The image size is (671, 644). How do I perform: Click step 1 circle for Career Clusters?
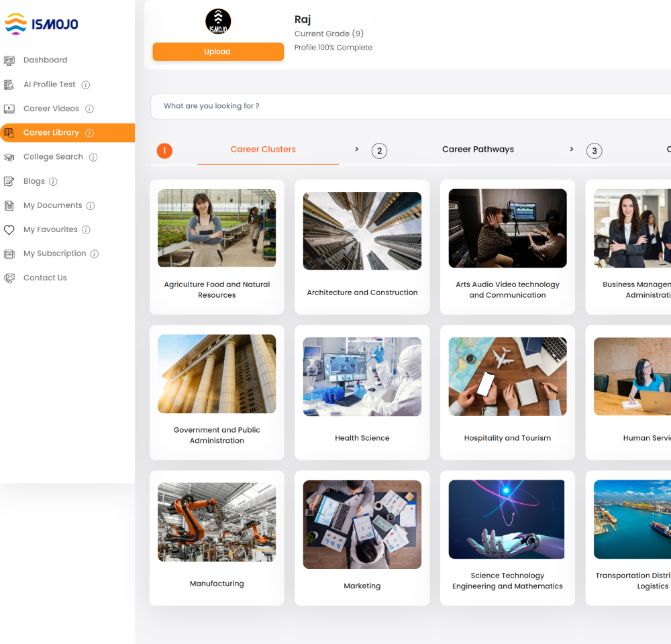pos(164,151)
